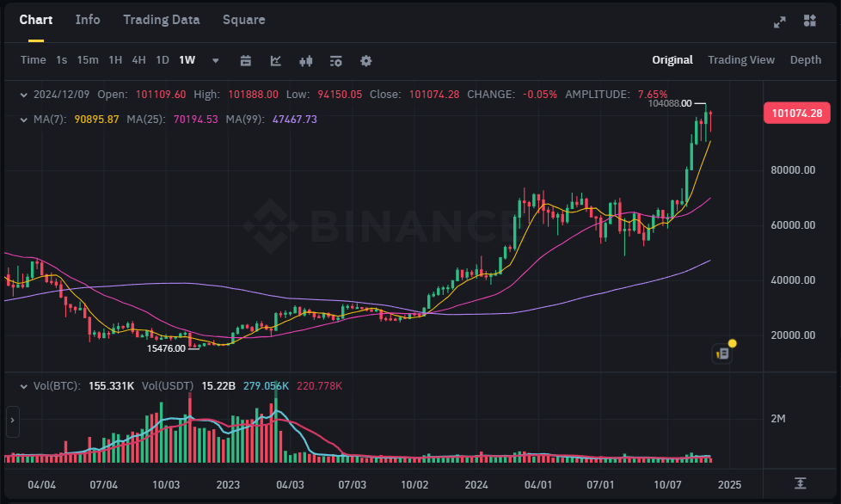The image size is (841, 504).
Task: Switch chart mode to Depth
Action: click(x=806, y=60)
